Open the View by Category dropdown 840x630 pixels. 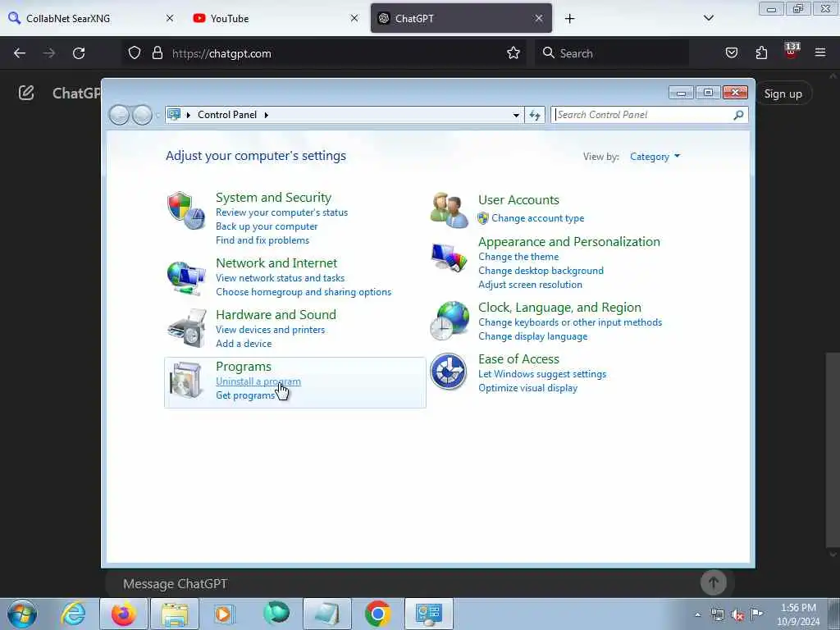coord(655,157)
